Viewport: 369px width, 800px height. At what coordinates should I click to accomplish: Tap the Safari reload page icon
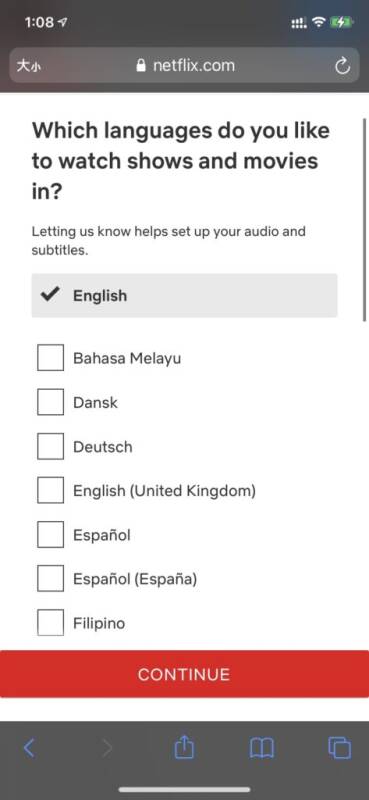tap(342, 66)
